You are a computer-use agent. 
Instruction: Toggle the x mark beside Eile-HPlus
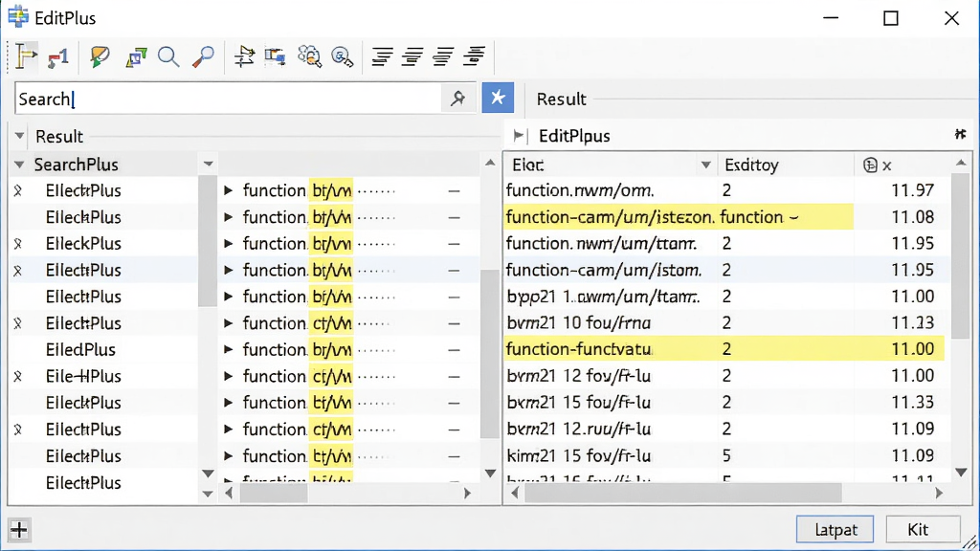point(18,376)
